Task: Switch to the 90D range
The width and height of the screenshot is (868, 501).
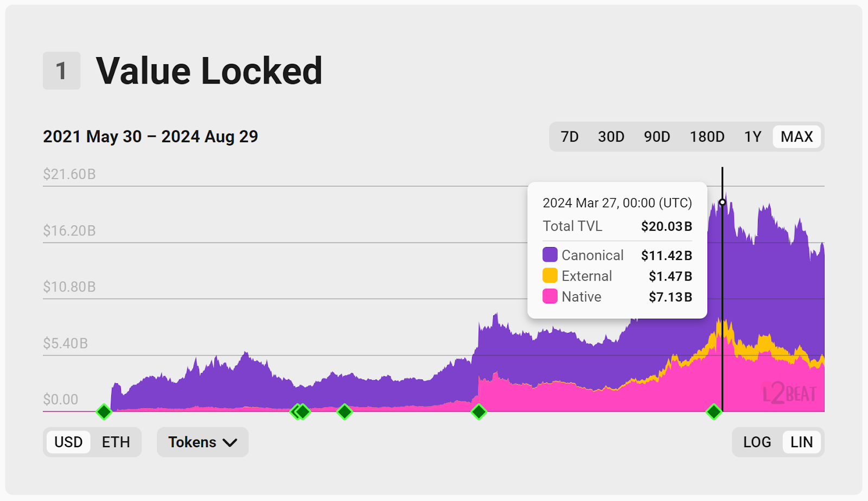Action: [656, 137]
